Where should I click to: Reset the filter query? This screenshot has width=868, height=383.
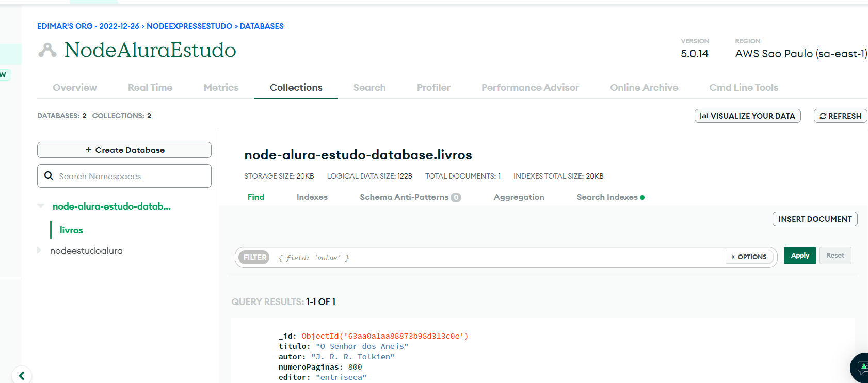pyautogui.click(x=835, y=256)
